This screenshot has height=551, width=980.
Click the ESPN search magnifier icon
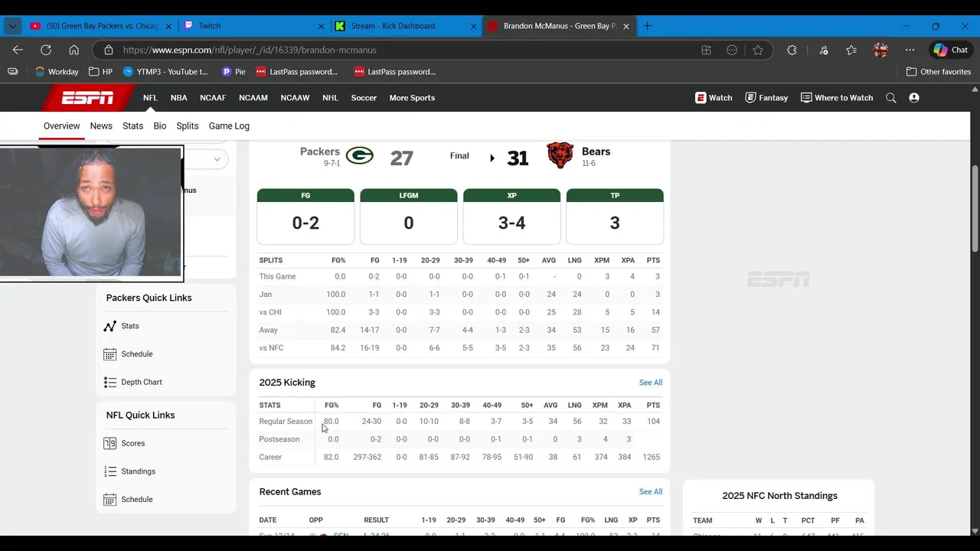coord(891,98)
